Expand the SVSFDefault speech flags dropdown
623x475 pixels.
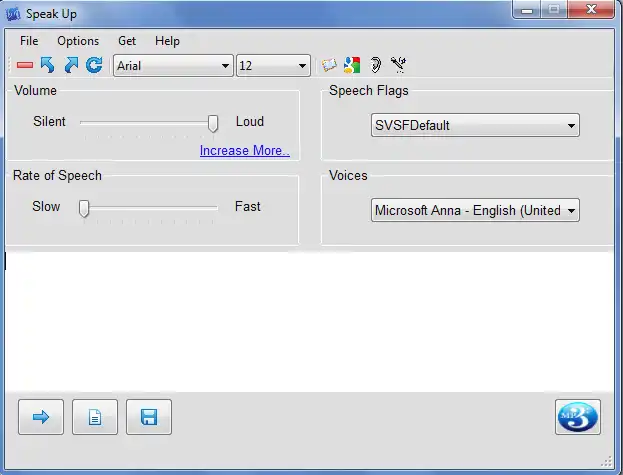pyautogui.click(x=475, y=126)
